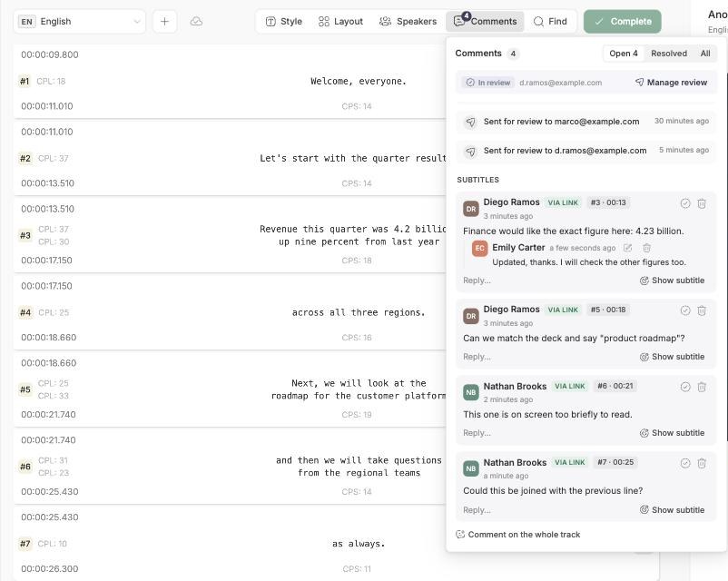Switch to the All comments tab

(704, 54)
